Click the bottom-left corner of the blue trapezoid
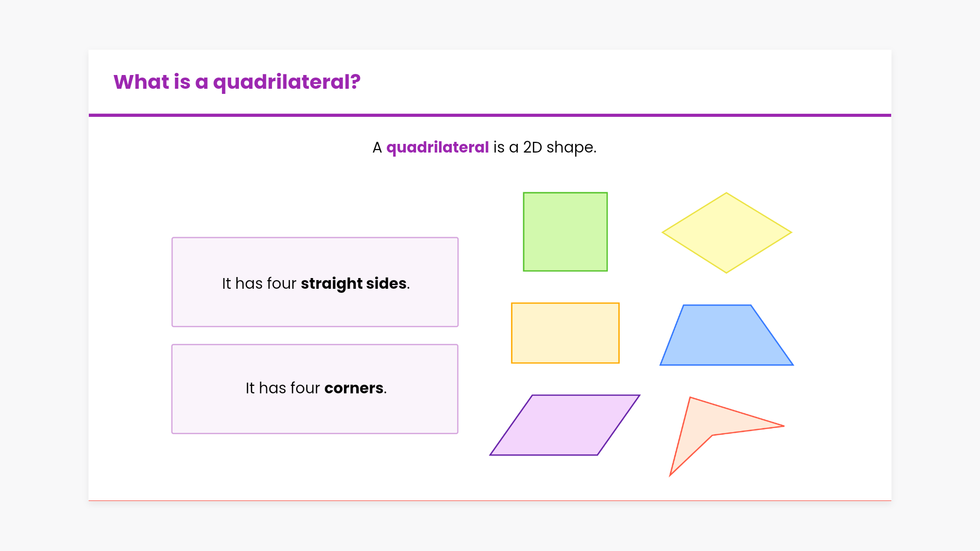The height and width of the screenshot is (551, 980). 662,364
